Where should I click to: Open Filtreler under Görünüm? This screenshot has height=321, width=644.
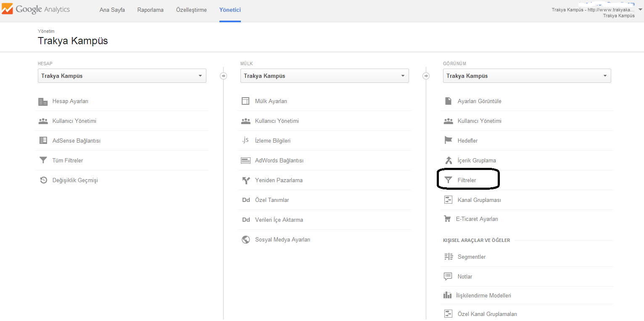467,180
